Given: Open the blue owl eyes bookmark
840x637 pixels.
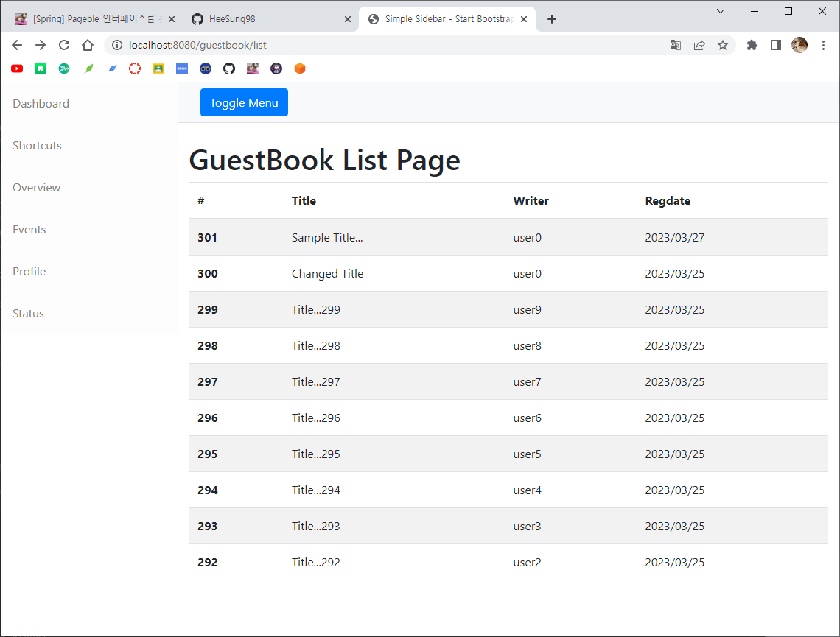Looking at the screenshot, I should point(206,68).
